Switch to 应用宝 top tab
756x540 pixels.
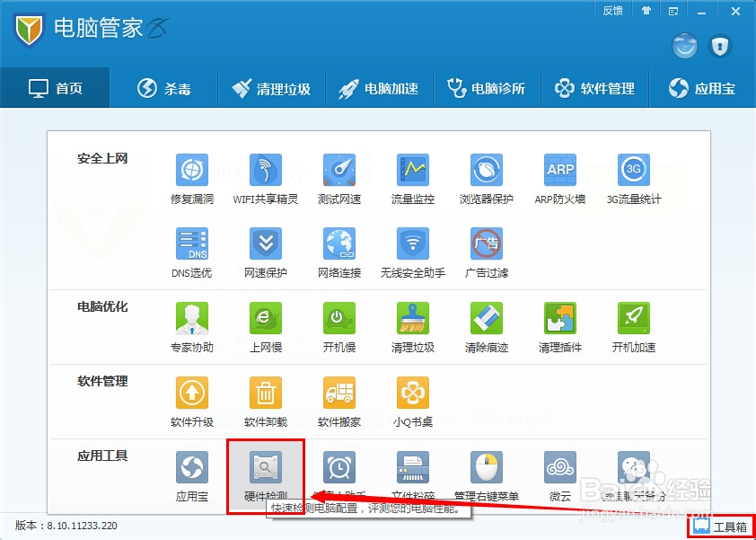point(702,88)
